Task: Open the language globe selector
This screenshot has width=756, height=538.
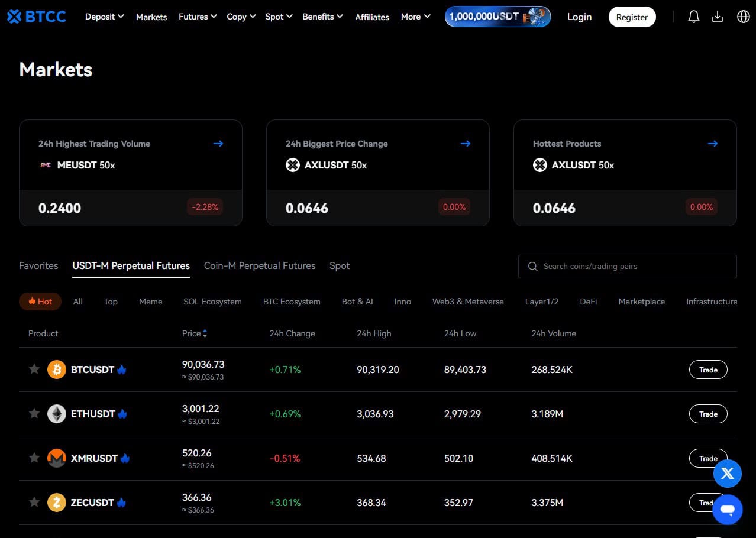Action: point(743,16)
